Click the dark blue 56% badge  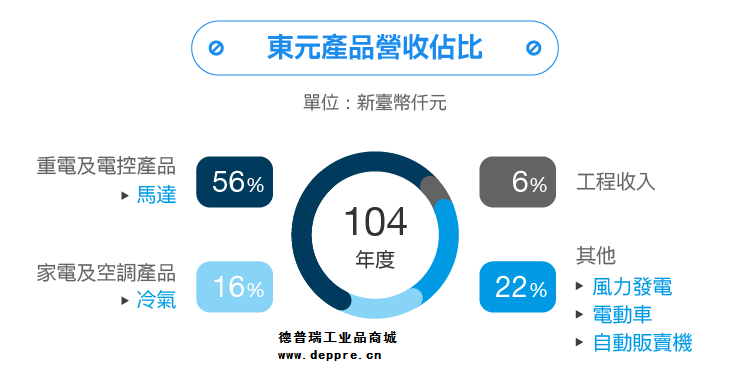[235, 182]
